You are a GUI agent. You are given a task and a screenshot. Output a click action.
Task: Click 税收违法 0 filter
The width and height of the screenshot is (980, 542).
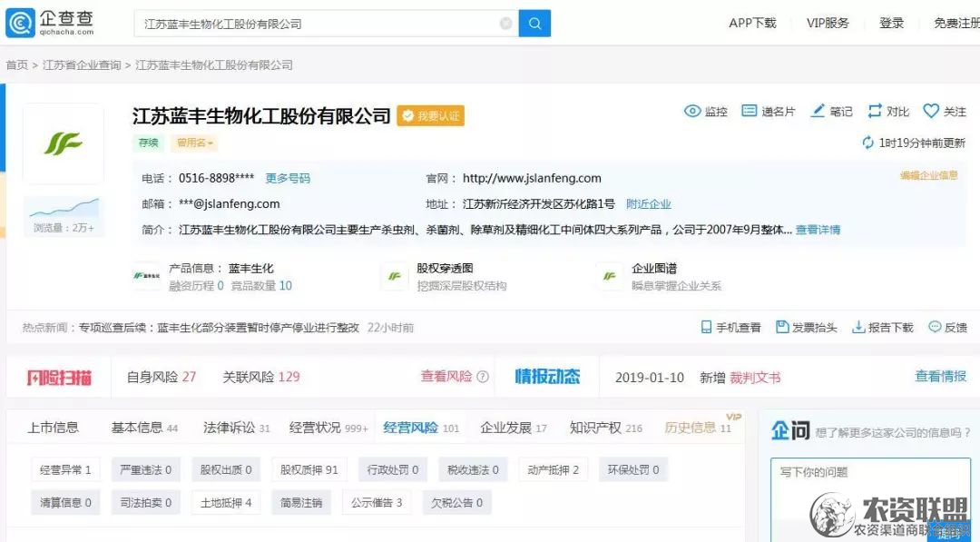(x=473, y=469)
